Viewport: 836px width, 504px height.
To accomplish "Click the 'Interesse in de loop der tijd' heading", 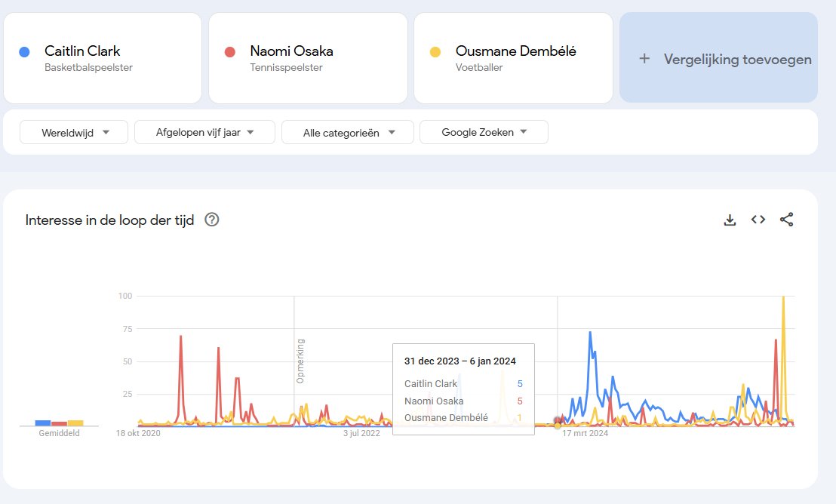I will tap(110, 220).
